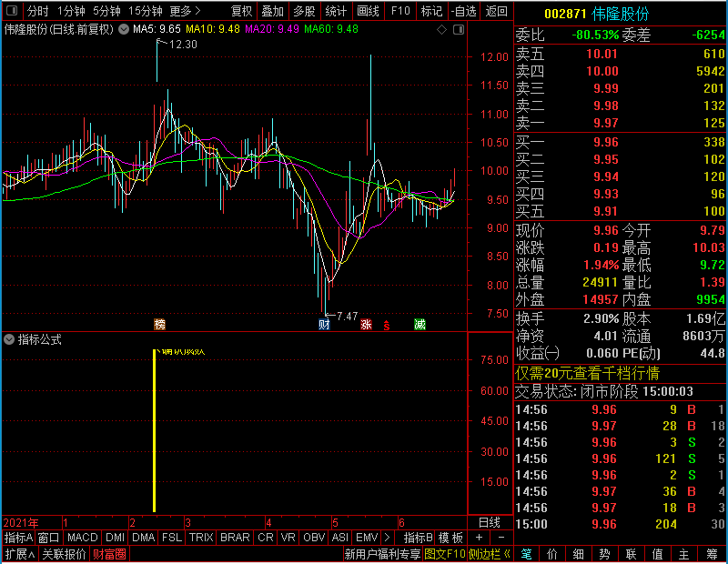The height and width of the screenshot is (564, 728).
Task: Switch to 分时 intraday view
Action: [x=37, y=11]
